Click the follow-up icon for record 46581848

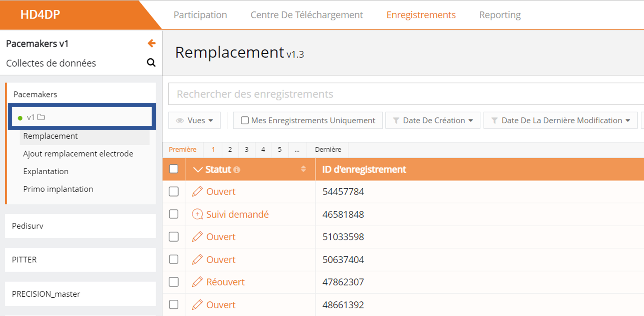tap(197, 214)
